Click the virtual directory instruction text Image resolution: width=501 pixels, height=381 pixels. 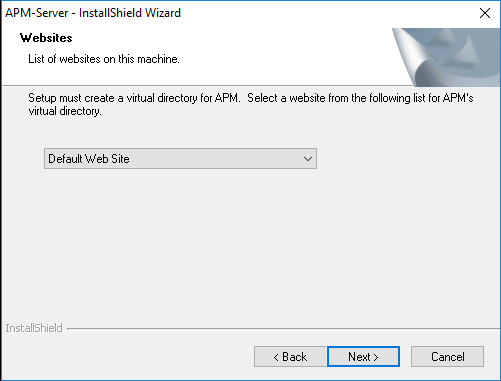click(251, 104)
